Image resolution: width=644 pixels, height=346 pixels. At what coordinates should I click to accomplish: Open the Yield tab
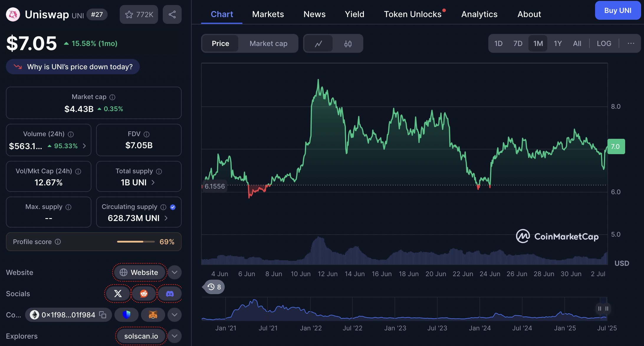tap(355, 14)
